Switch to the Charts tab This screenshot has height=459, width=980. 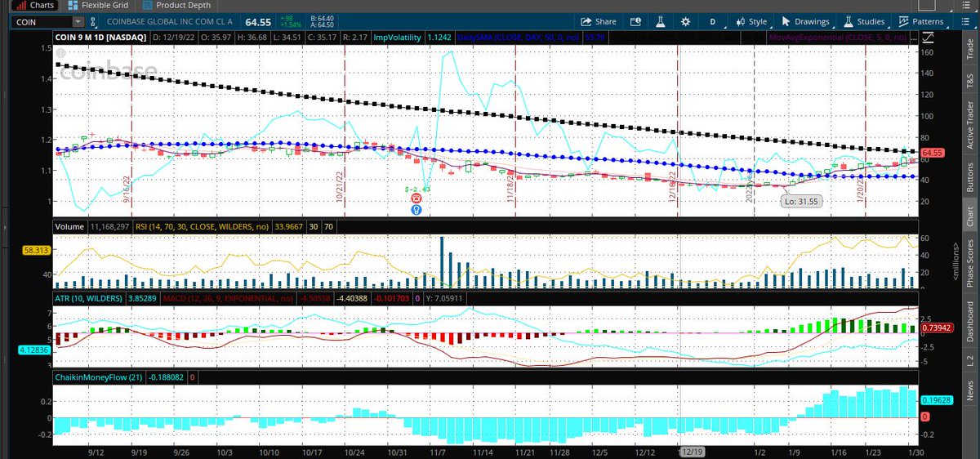click(36, 5)
